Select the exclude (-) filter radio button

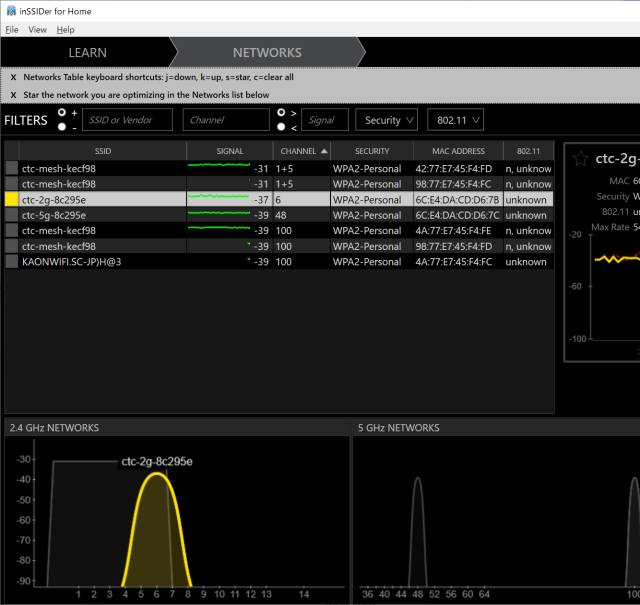[x=62, y=127]
